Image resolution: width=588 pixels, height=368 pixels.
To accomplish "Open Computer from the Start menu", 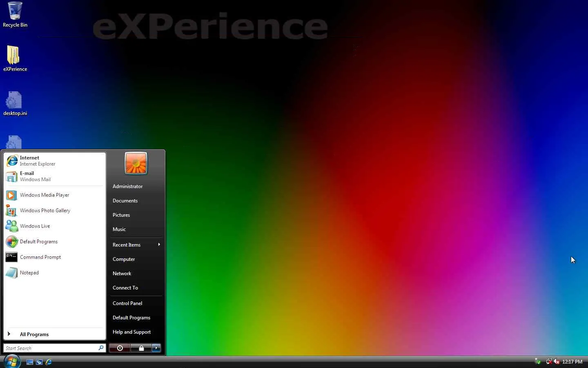I will (x=136, y=259).
